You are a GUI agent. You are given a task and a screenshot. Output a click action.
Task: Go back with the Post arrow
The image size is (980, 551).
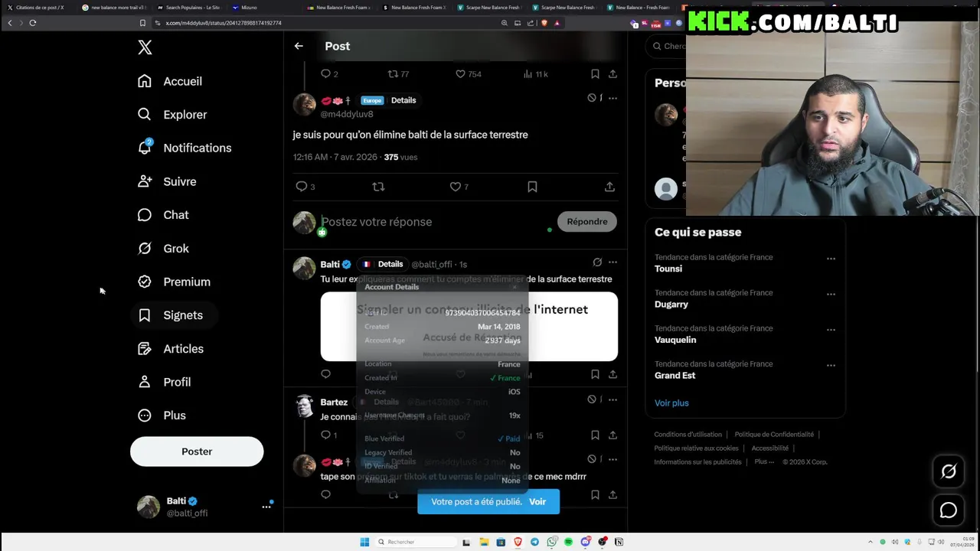click(299, 46)
